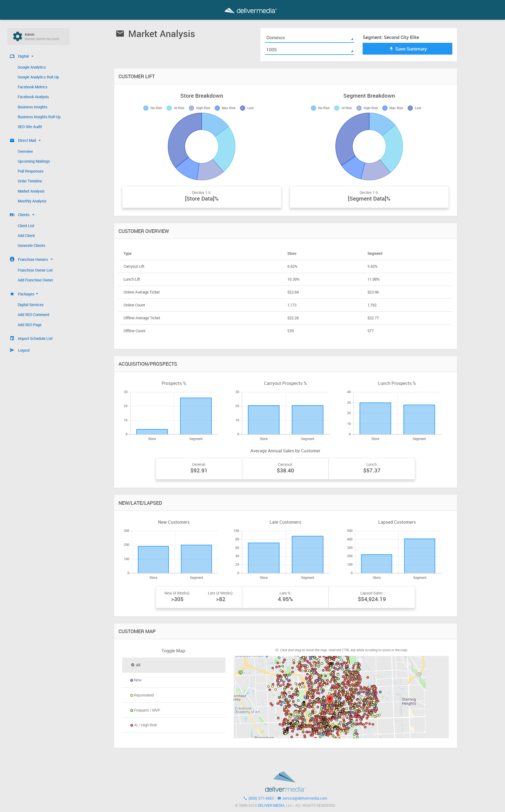Go to Google Analytics Roll-Up page
The width and height of the screenshot is (505, 812).
[38, 77]
